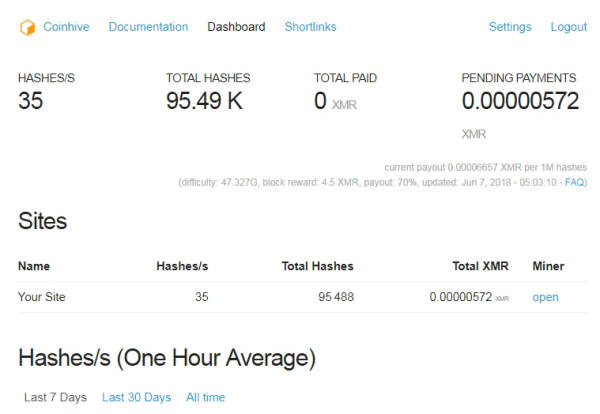The image size is (600, 414).
Task: Click the Miner column header
Action: pyautogui.click(x=548, y=266)
